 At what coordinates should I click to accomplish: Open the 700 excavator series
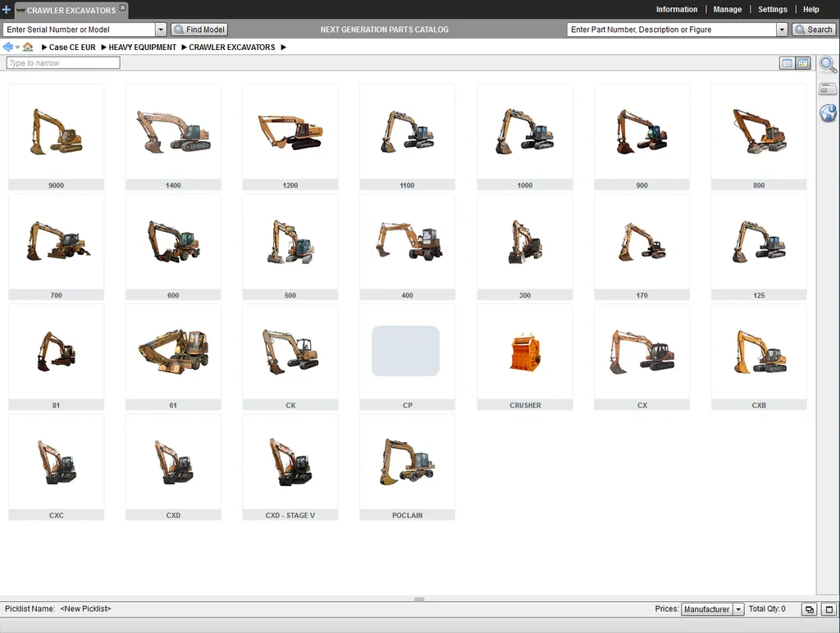click(57, 247)
